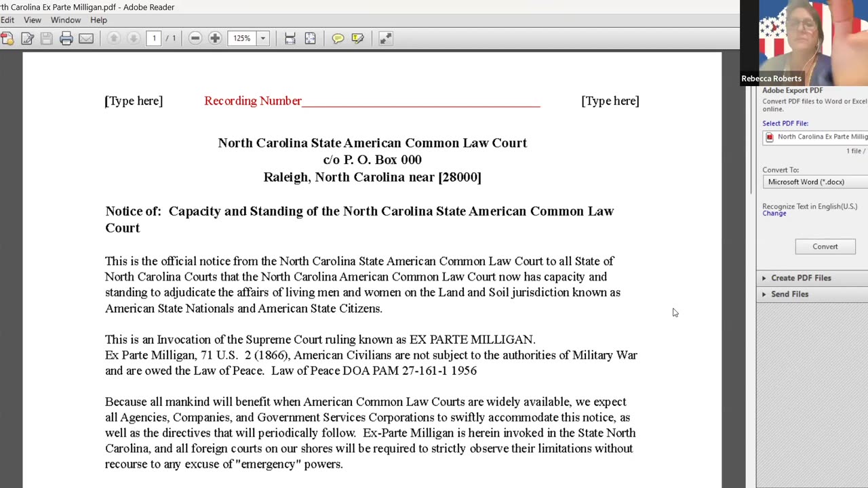This screenshot has width=868, height=488.
Task: Click the Rebecca Roberts video thumbnail
Action: pyautogui.click(x=804, y=42)
